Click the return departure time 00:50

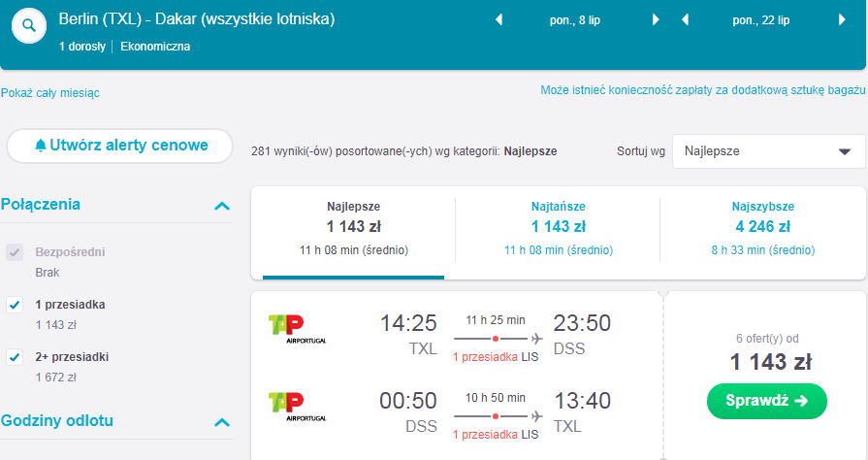408,401
